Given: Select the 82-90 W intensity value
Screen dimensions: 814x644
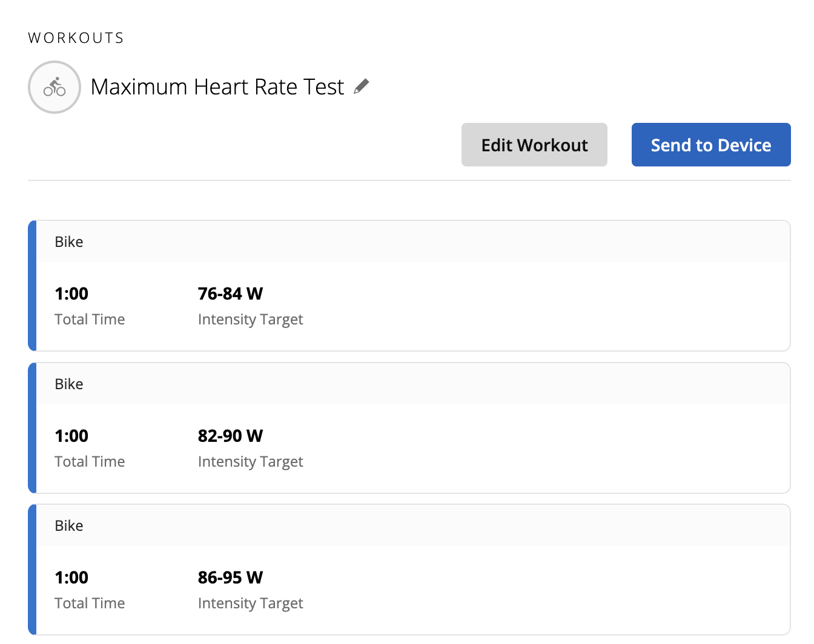Looking at the screenshot, I should (230, 436).
